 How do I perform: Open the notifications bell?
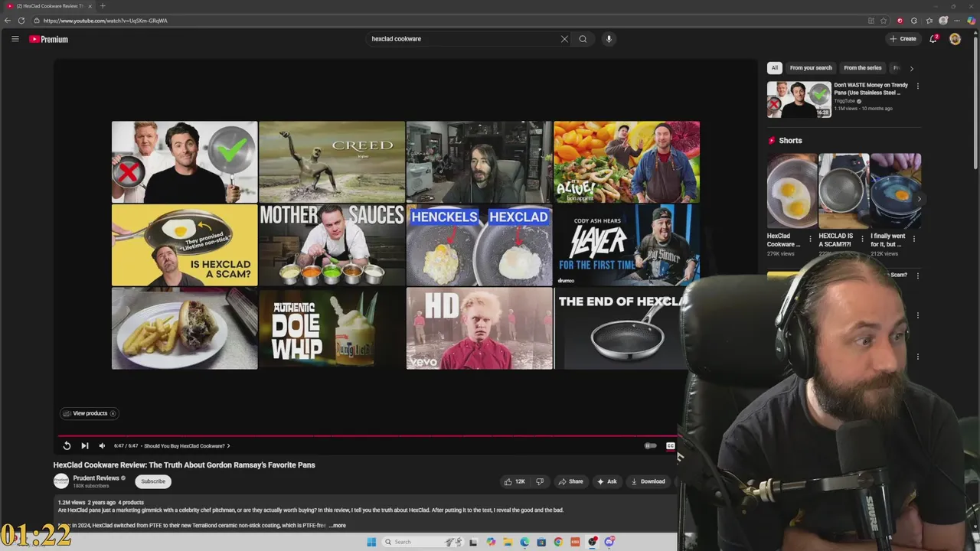coord(933,39)
